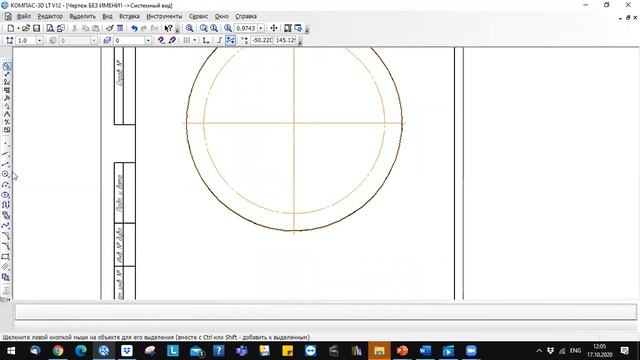Click the redraw view icon
This screenshot has width=640, height=360.
coord(288,28)
